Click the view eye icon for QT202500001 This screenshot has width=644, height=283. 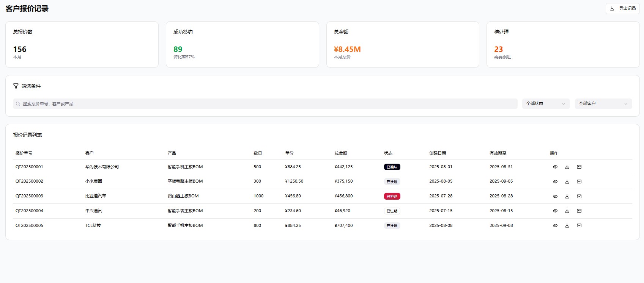tap(555, 167)
